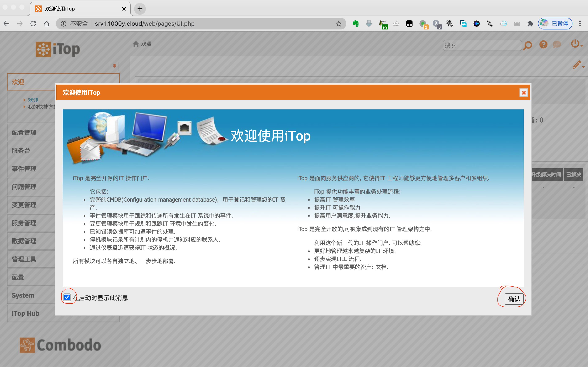Click the GitZip extension icon

pyautogui.click(x=450, y=24)
